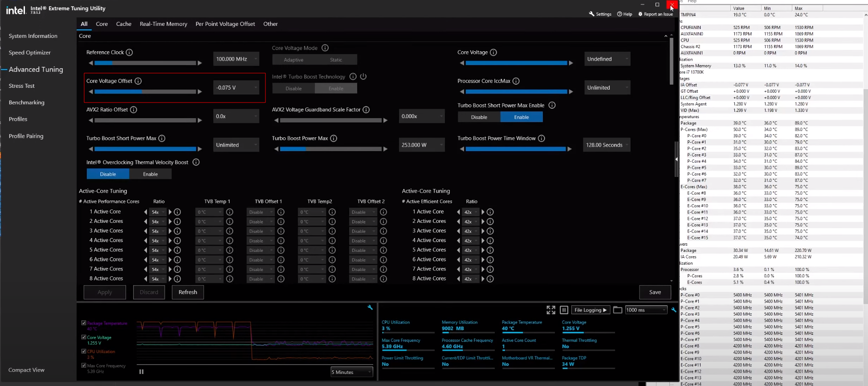Open the Processor Core IccMax Unlimited dropdown
Screen dimensions: 868x386
(x=607, y=87)
